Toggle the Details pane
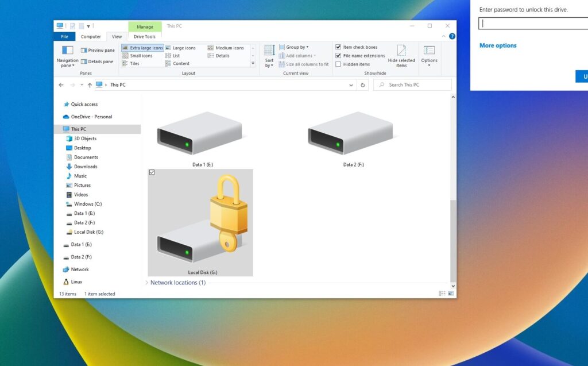Screen dimensions: 588x366 pyautogui.click(x=96, y=61)
